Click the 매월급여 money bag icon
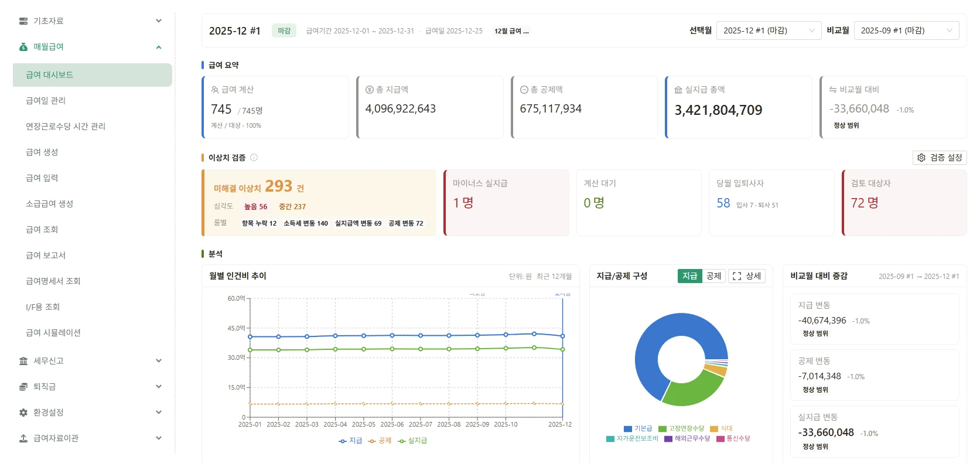 point(23,47)
